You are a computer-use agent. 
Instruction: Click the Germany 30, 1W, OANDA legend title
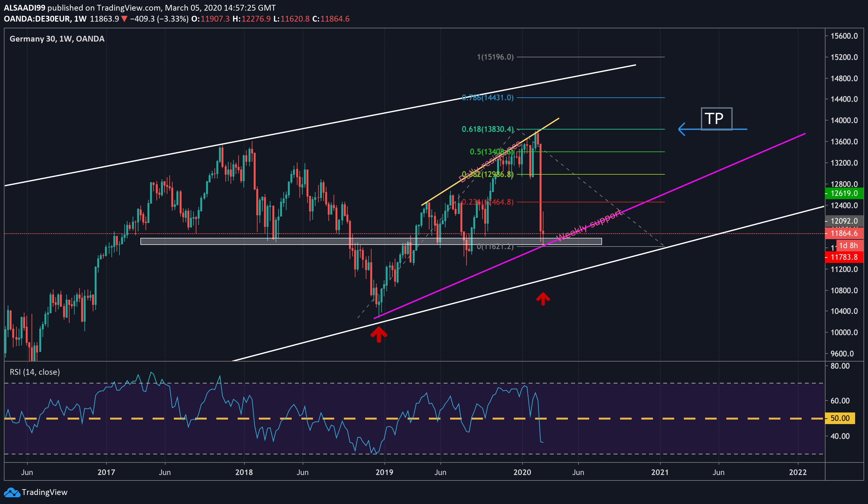(57, 39)
